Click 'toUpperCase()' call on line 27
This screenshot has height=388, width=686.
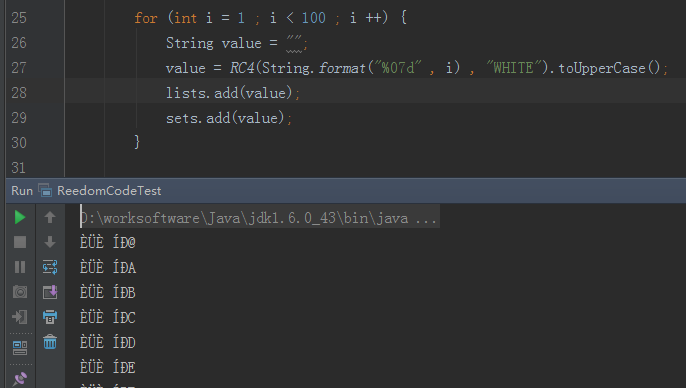(x=609, y=68)
